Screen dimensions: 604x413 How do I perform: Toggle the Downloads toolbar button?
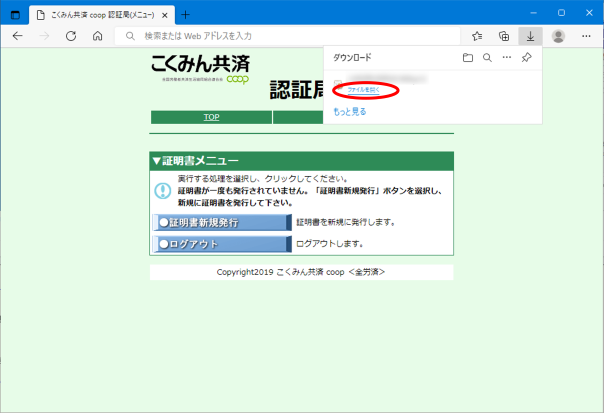[530, 36]
